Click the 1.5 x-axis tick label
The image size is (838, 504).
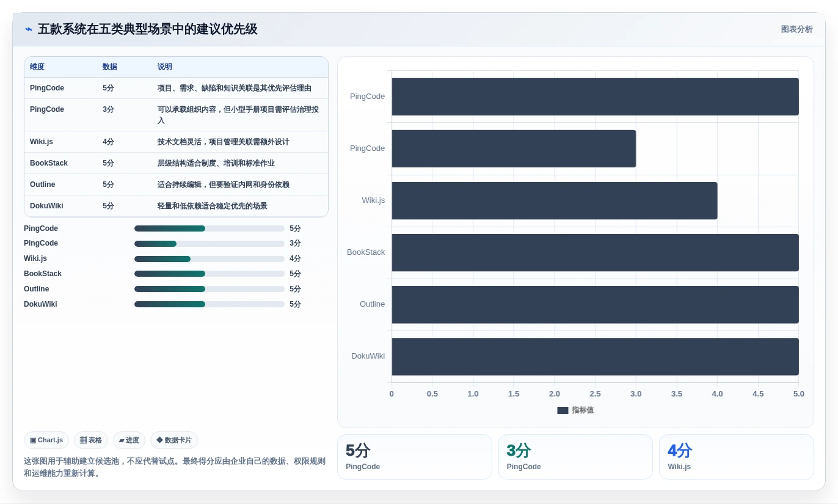click(x=514, y=394)
